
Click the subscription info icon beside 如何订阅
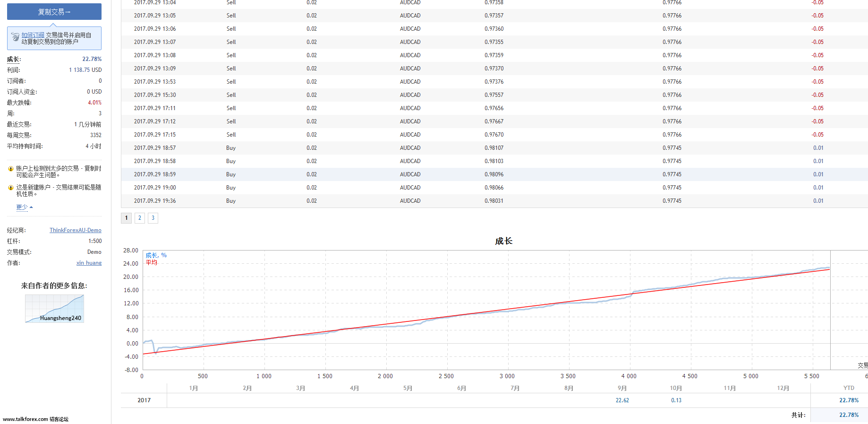pyautogui.click(x=16, y=37)
